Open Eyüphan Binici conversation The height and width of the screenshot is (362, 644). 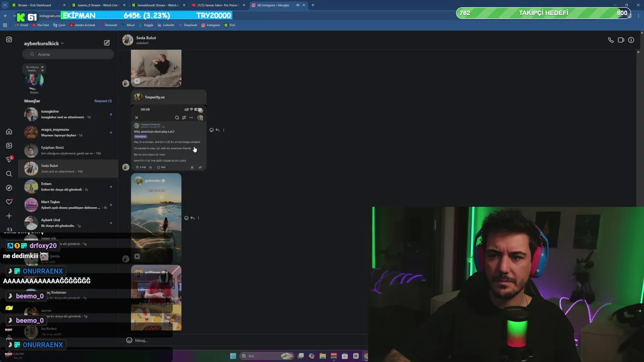tap(68, 150)
